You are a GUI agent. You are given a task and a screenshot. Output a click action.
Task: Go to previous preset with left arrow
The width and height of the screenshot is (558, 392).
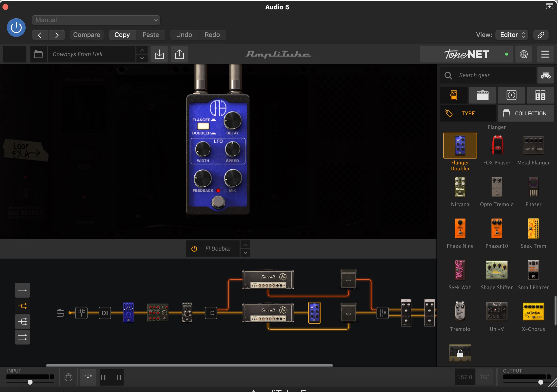coord(40,35)
